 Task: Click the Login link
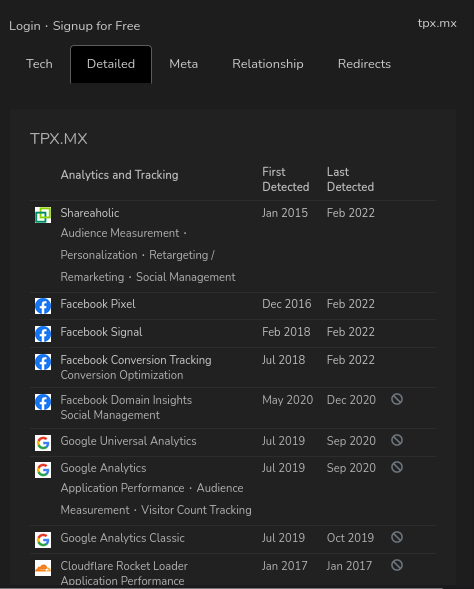click(x=25, y=26)
